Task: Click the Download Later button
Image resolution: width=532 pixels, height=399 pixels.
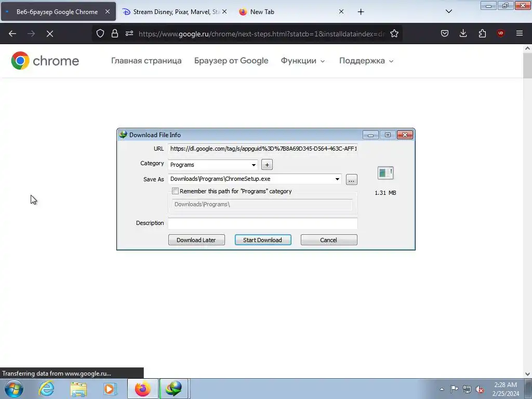Action: pos(196,240)
